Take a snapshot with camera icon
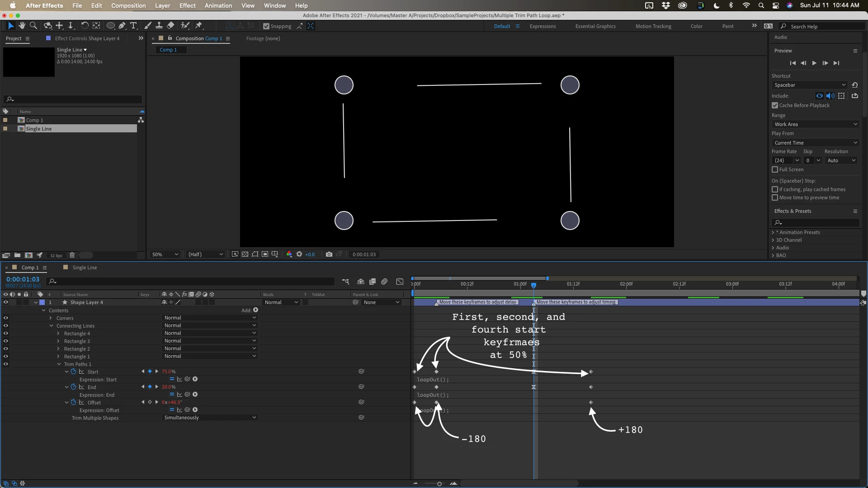The width and height of the screenshot is (868, 488). click(x=329, y=254)
